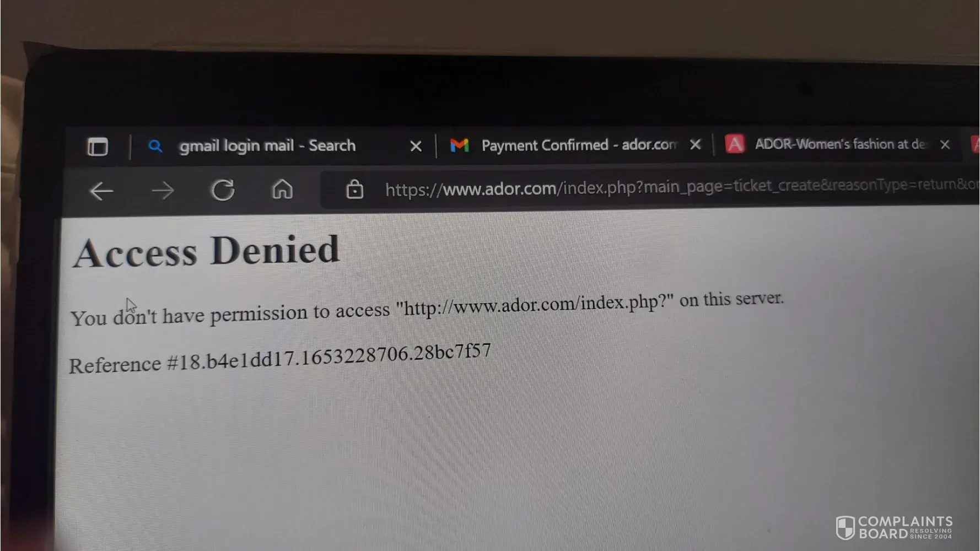Open the vertical tabs sidebar icon

[x=98, y=147]
